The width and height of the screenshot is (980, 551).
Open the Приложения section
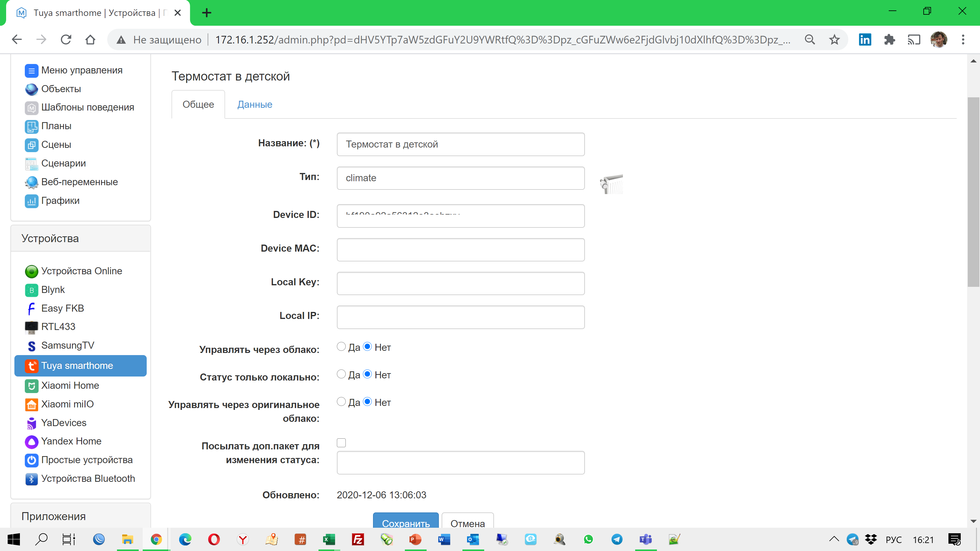53,516
